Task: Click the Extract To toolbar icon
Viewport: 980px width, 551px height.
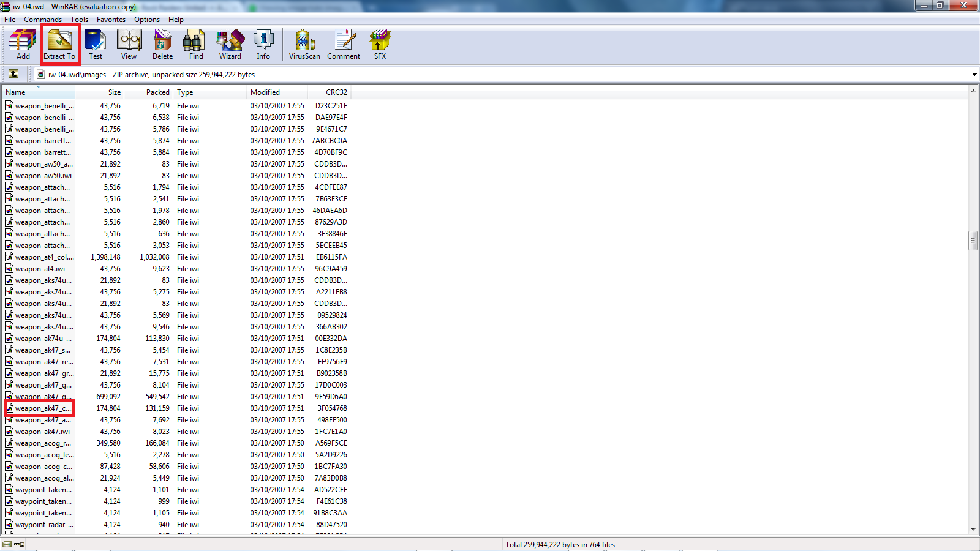Action: 59,45
